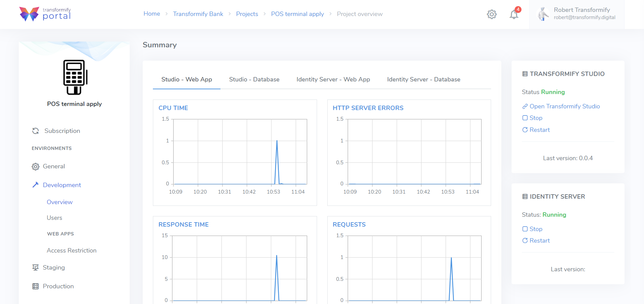Click the RESPONSE TIME chart spike
Image resolution: width=644 pixels, height=304 pixels.
(x=276, y=278)
